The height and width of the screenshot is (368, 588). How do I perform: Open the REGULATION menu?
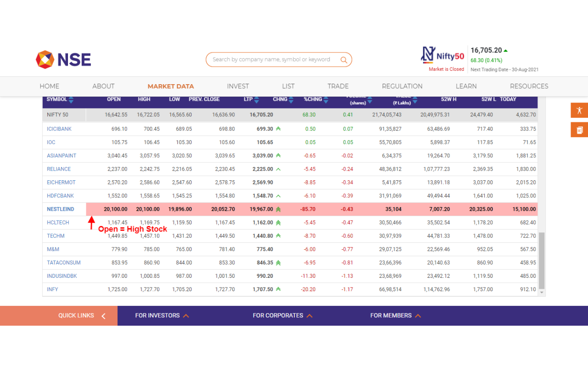point(402,86)
